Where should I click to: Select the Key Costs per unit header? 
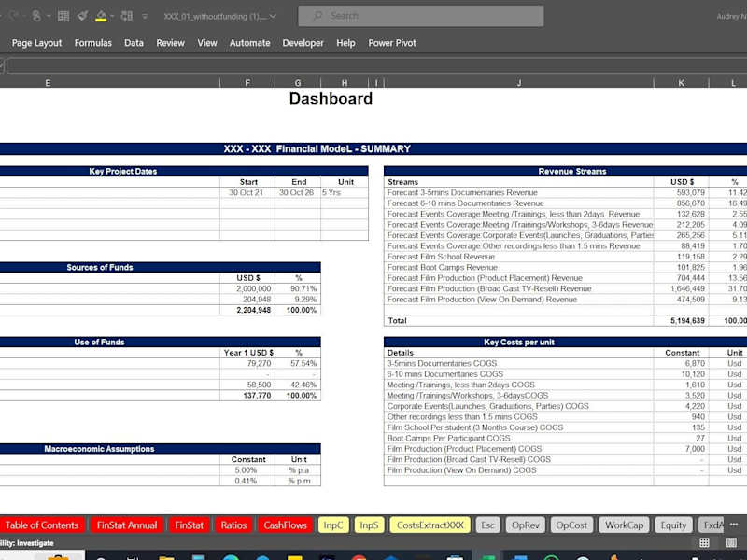click(519, 342)
